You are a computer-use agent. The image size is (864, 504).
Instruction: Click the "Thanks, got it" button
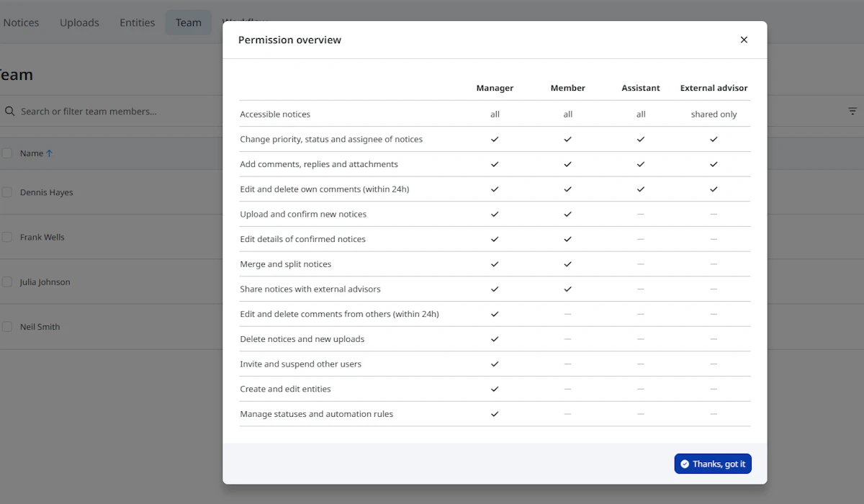[713, 464]
